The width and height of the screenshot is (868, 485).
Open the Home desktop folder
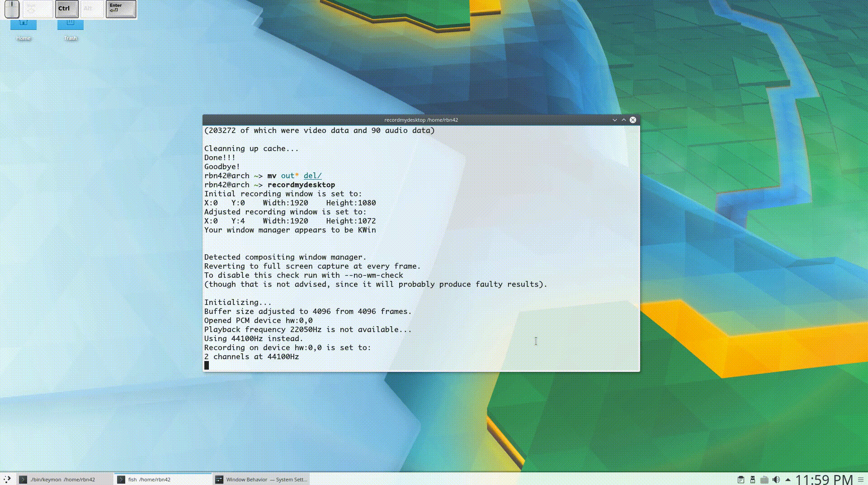click(x=24, y=28)
